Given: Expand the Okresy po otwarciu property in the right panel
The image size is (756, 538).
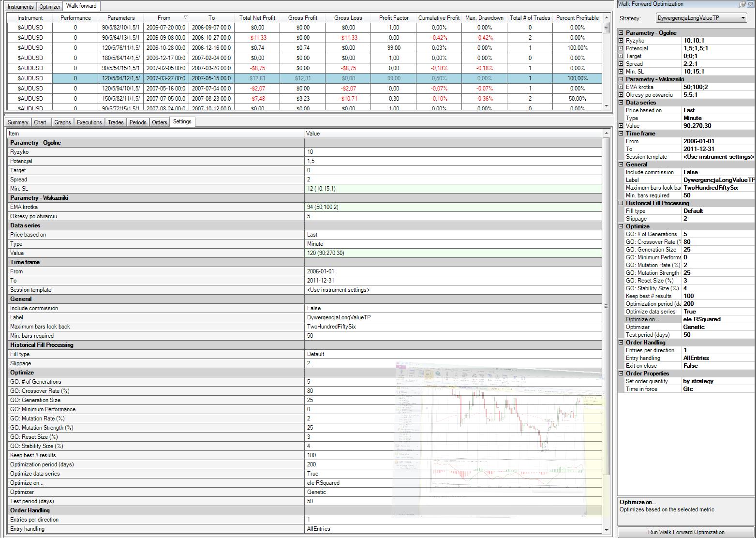Looking at the screenshot, I should pos(621,95).
